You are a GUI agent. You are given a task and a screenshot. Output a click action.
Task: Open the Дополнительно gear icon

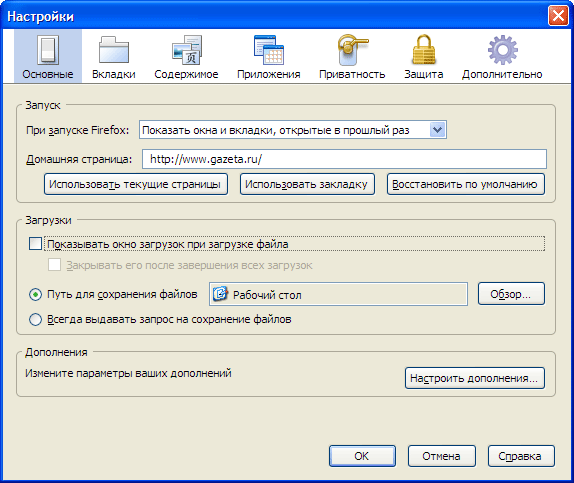pos(502,49)
